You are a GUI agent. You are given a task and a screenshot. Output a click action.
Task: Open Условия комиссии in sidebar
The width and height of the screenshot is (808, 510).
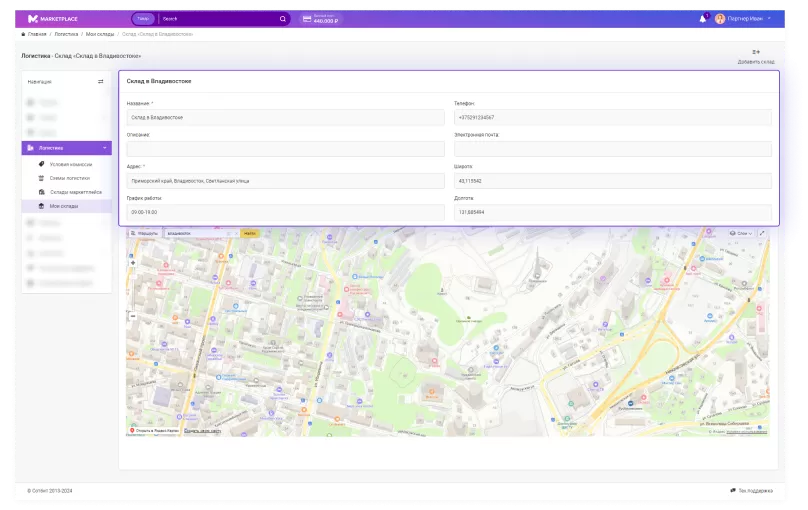pos(70,164)
